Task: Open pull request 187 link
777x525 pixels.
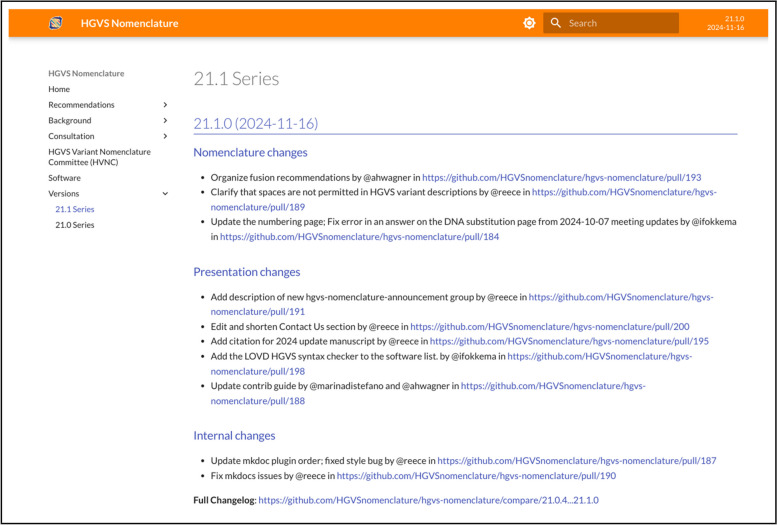Action: tap(576, 461)
